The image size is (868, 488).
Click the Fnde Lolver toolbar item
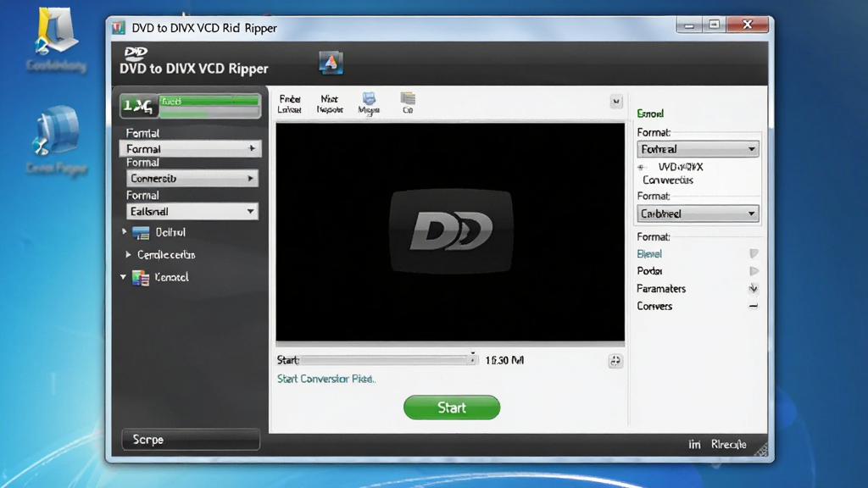click(x=290, y=104)
